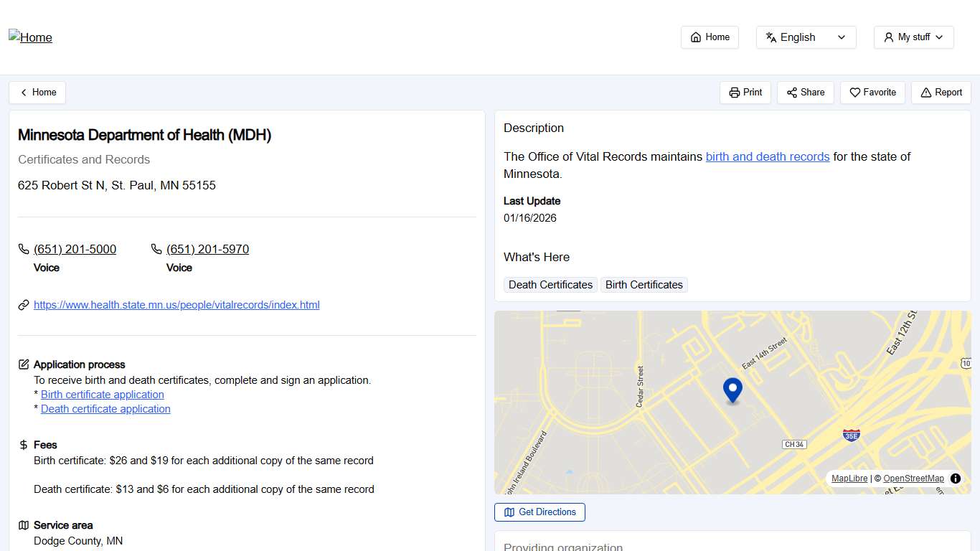The image size is (980, 551).
Task: Select the Death Certificates tag under What's Here
Action: pyautogui.click(x=550, y=285)
